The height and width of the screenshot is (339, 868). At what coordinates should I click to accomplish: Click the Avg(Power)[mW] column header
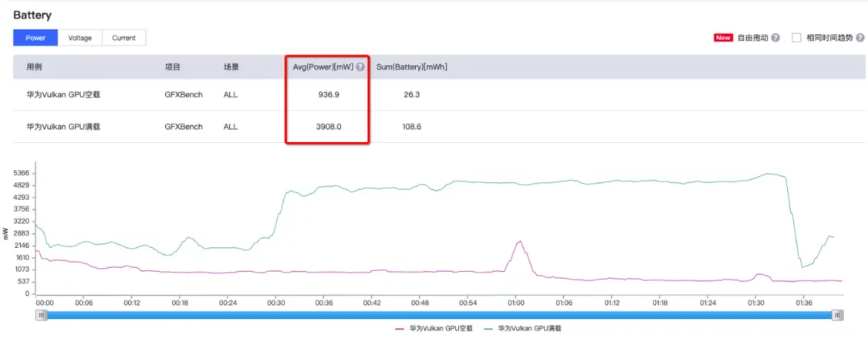[323, 67]
